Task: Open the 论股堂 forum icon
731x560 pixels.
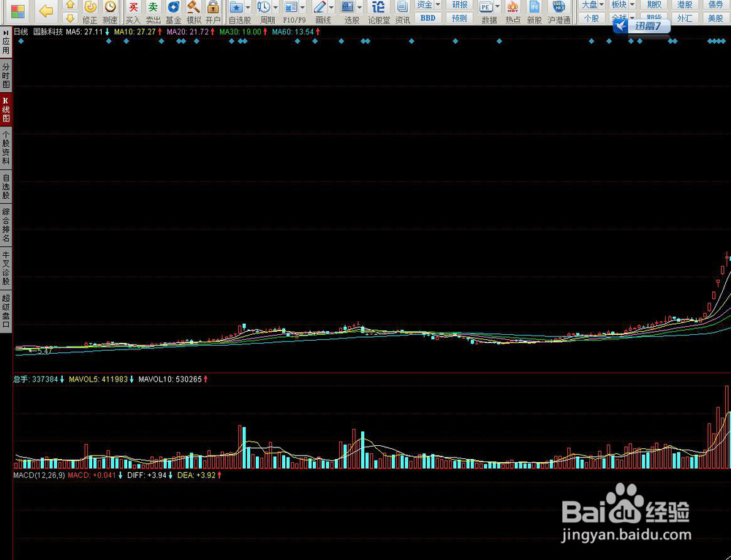Action: tap(379, 12)
